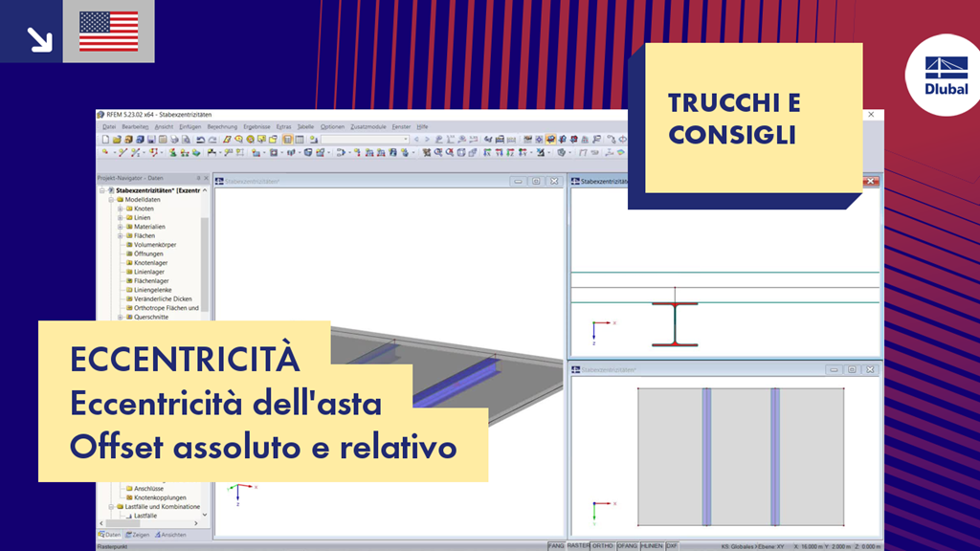
Task: Select the left blue beam in plan view
Action: 706,456
